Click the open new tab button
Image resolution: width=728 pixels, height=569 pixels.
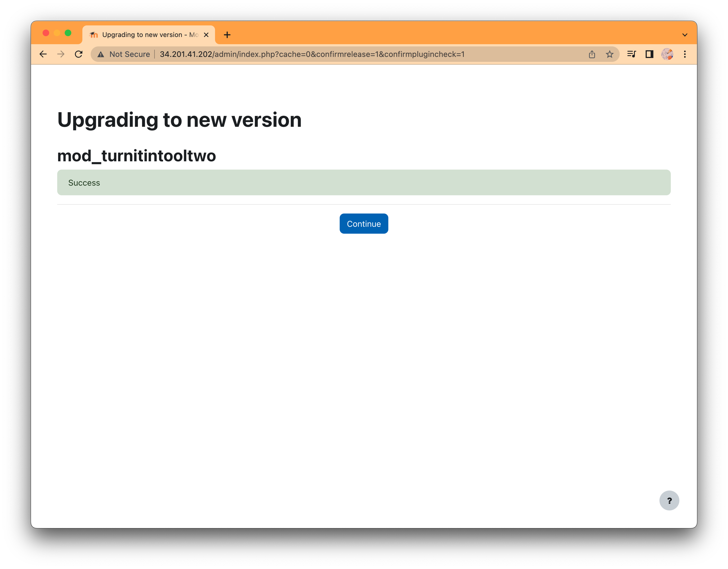(227, 35)
